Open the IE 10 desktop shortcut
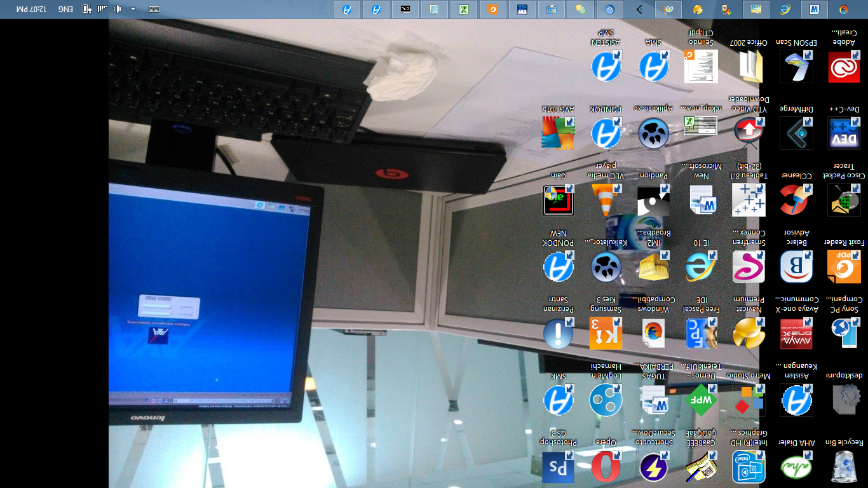Screen dimensions: 868x488 701,266
